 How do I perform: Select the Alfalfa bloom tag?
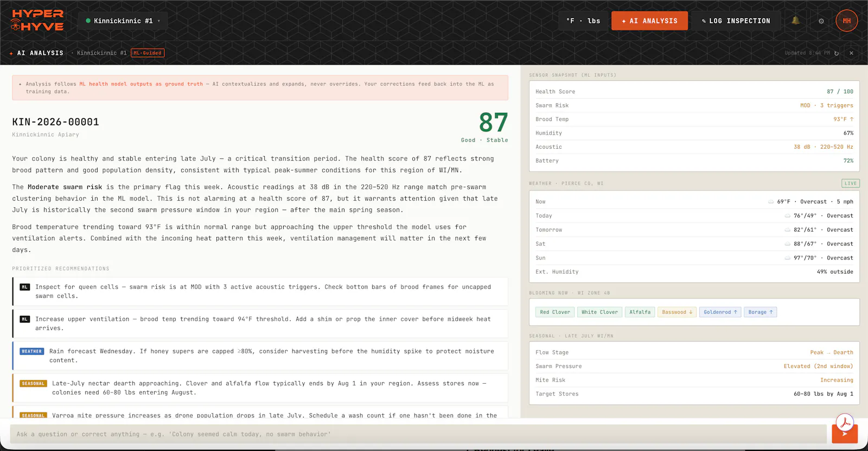pyautogui.click(x=640, y=312)
